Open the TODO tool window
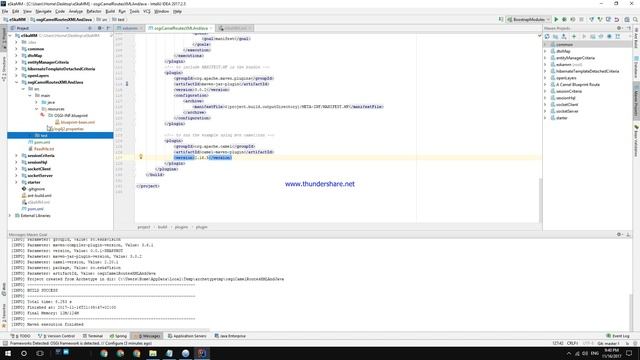The width and height of the screenshot is (640, 360). 21,336
